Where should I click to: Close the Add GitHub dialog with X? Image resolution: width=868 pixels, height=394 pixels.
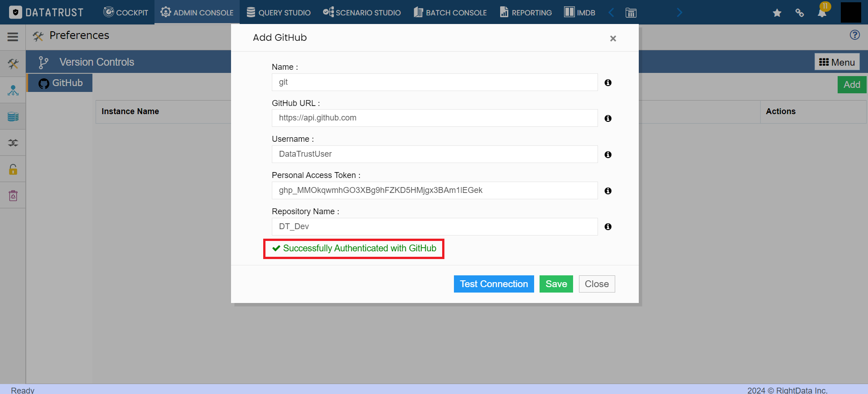pos(613,38)
